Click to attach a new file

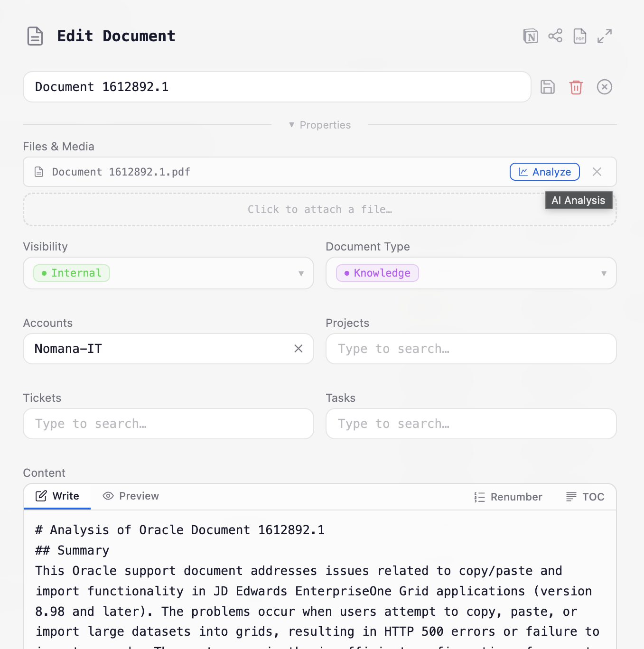click(x=320, y=209)
